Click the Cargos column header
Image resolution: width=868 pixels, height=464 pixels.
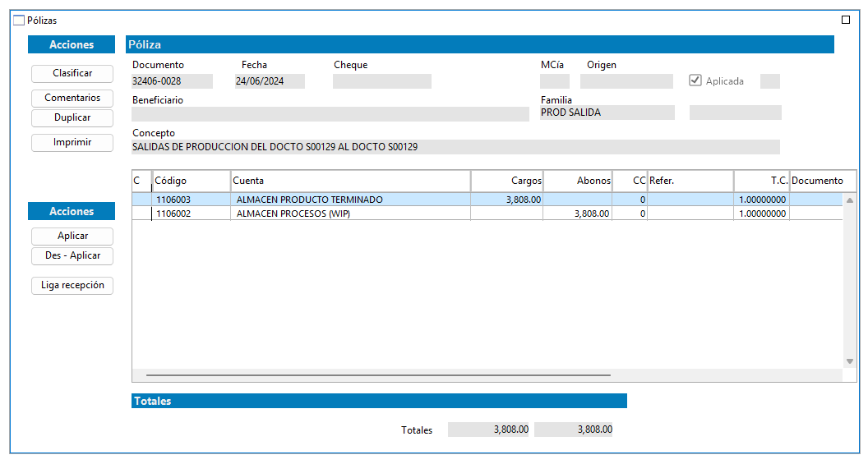(x=507, y=181)
